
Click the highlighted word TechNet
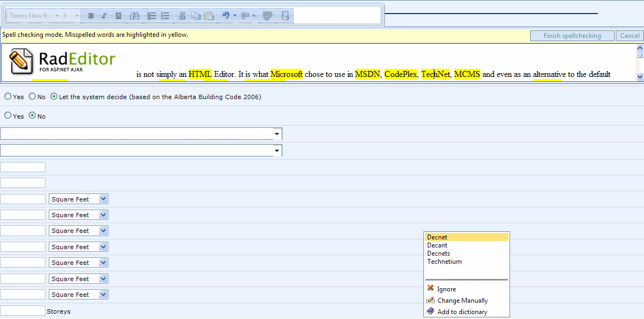(x=435, y=74)
